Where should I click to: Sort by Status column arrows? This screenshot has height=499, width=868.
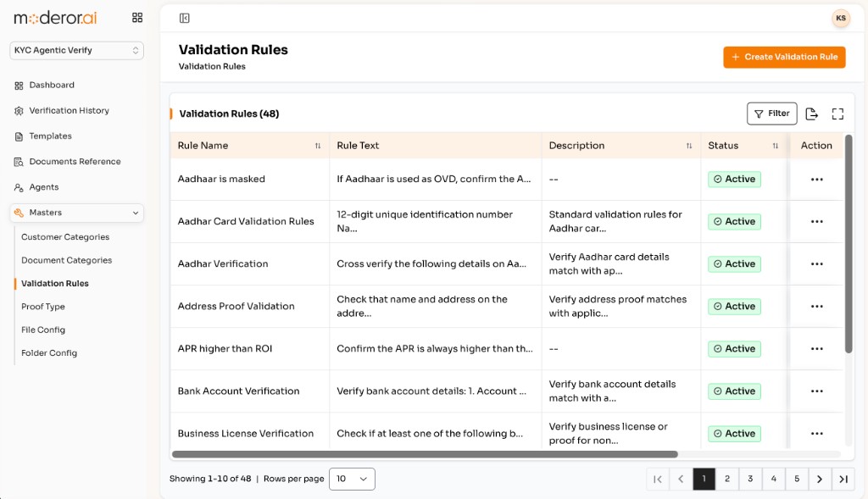[x=775, y=146]
